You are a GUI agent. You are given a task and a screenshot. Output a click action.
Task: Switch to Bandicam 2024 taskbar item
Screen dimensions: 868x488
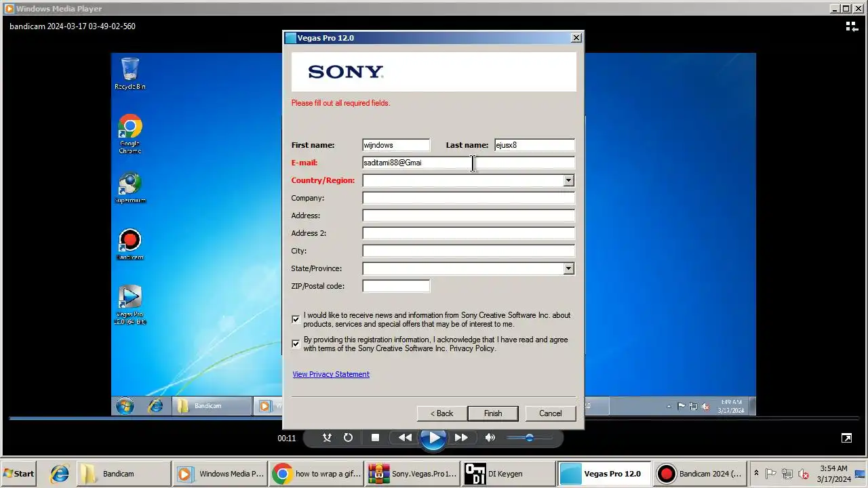point(702,474)
